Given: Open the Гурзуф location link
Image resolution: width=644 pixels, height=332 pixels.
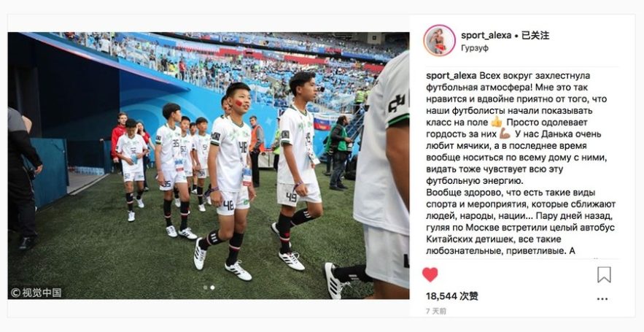Looking at the screenshot, I should [475, 48].
